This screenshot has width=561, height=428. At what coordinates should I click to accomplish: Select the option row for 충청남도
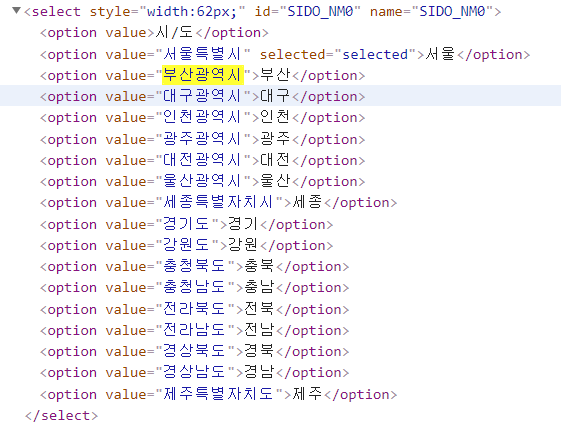(x=194, y=288)
